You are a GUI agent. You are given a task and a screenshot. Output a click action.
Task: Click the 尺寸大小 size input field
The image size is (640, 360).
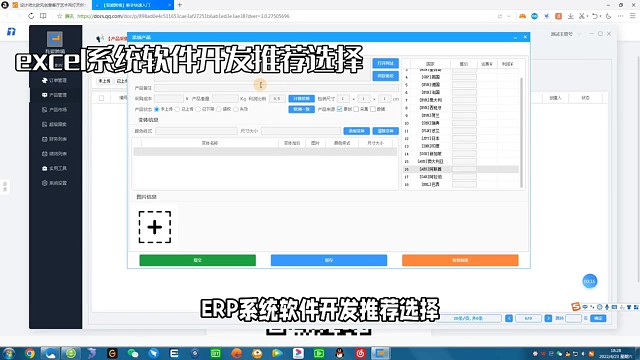pyautogui.click(x=301, y=131)
